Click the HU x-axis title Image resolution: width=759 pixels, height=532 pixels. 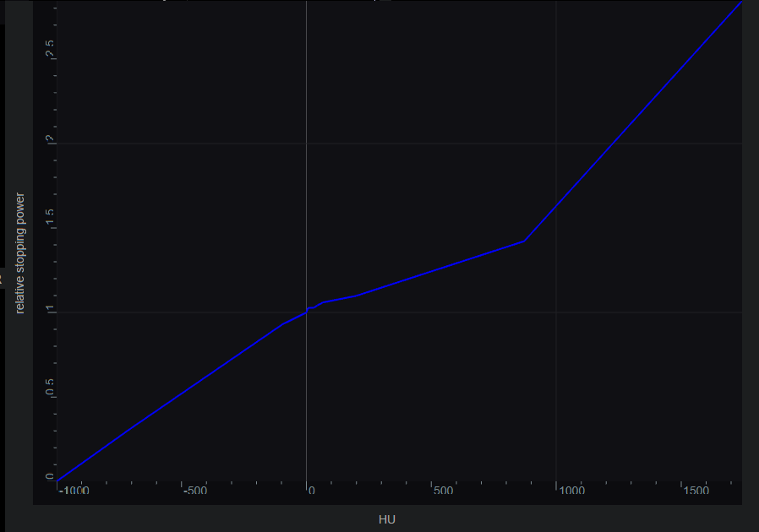[x=387, y=519]
